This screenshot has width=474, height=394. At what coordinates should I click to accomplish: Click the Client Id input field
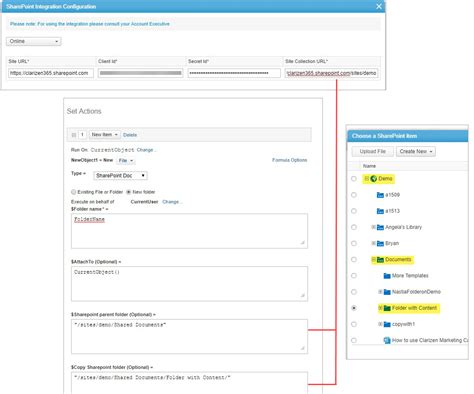point(140,73)
